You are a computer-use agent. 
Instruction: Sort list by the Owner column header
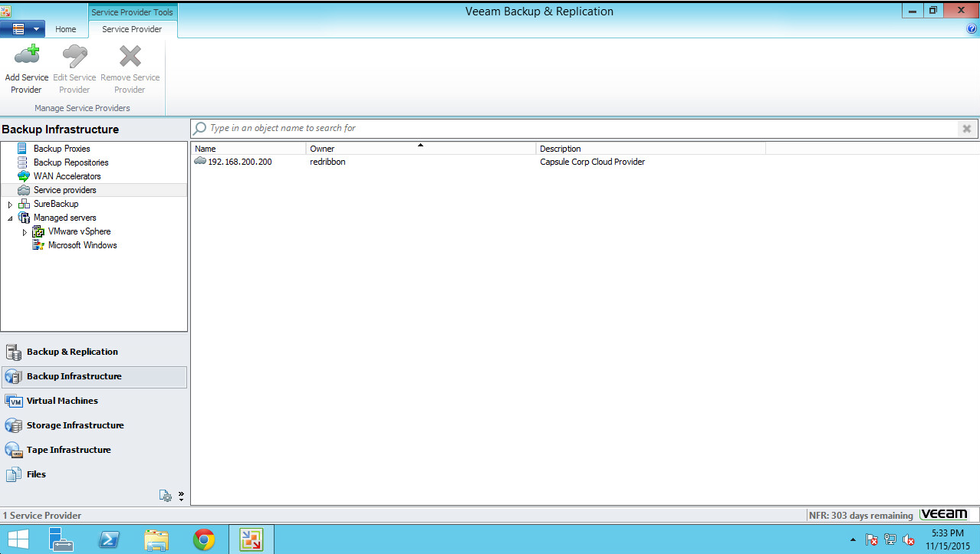pos(421,149)
